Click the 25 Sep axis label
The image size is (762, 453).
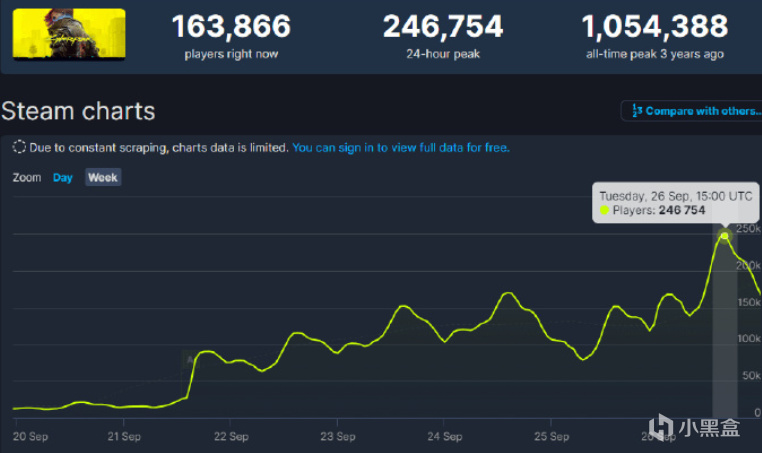[552, 436]
